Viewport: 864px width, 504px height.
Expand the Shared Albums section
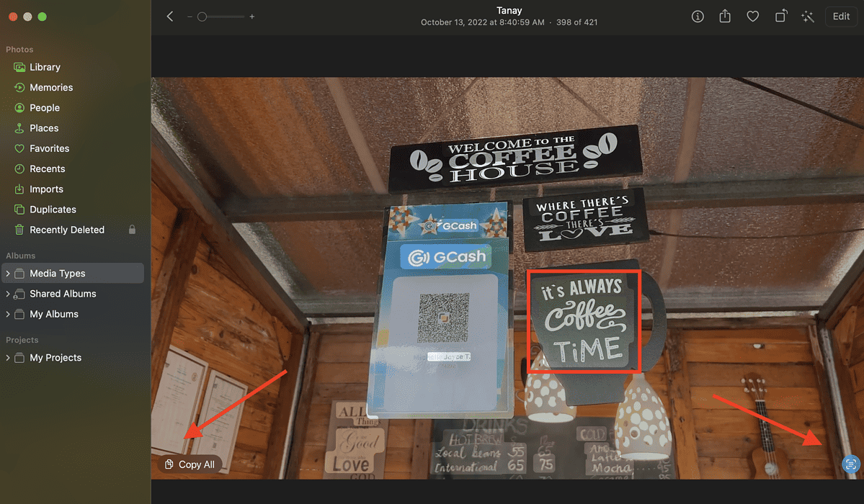point(7,294)
